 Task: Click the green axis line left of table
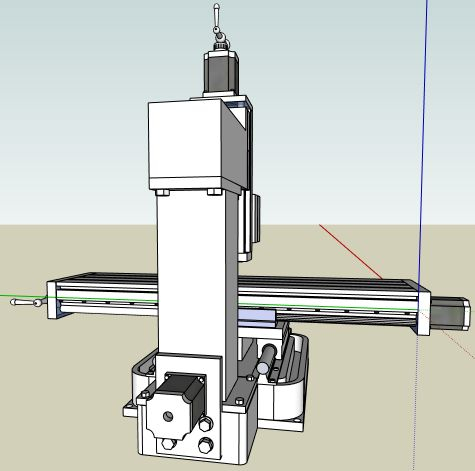[23, 296]
